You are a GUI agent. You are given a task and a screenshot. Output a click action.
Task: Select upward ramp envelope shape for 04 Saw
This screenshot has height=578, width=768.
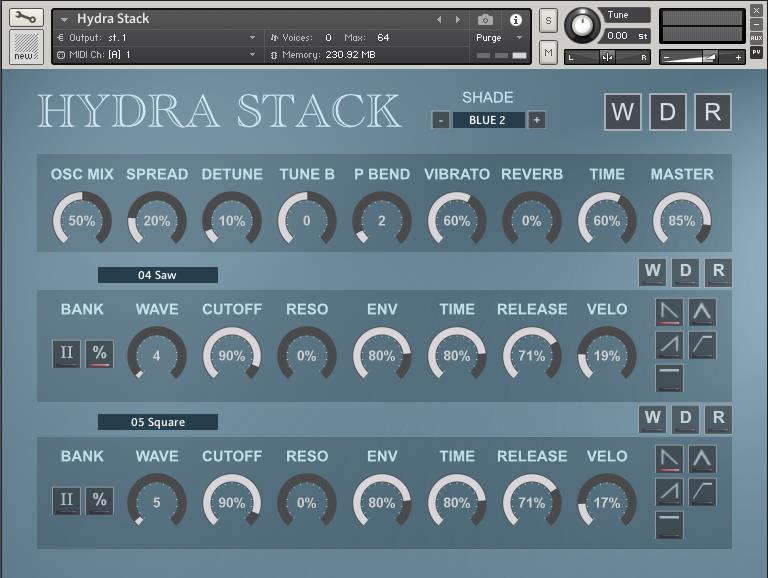tap(669, 345)
